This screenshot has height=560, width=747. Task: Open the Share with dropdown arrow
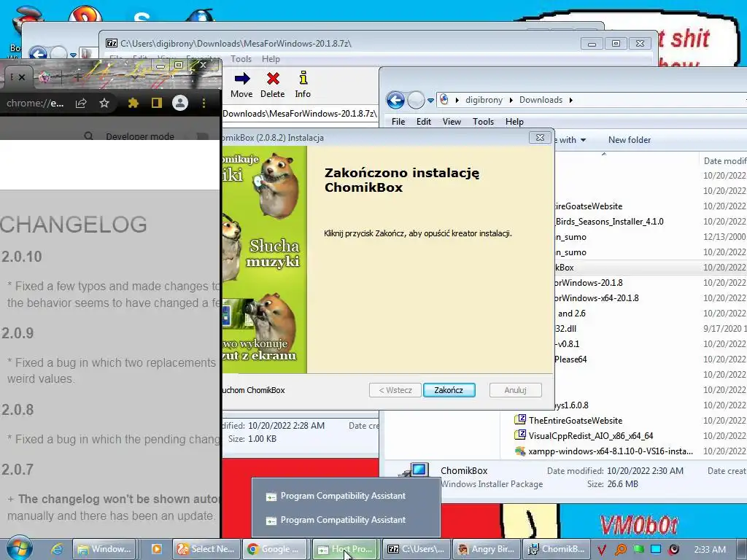pyautogui.click(x=583, y=140)
